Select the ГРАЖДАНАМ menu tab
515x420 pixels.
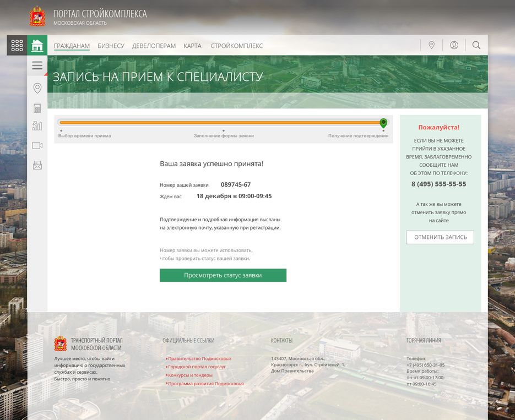(x=72, y=46)
